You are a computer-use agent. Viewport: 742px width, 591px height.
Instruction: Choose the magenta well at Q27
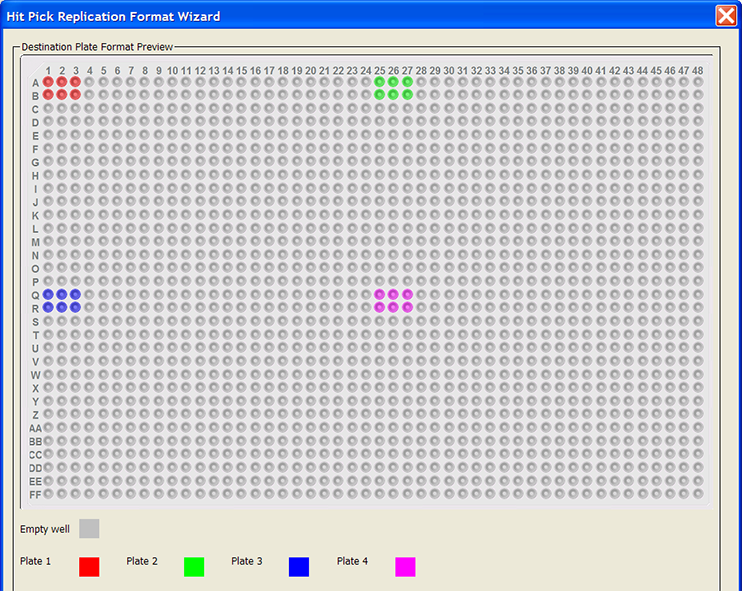407,294
